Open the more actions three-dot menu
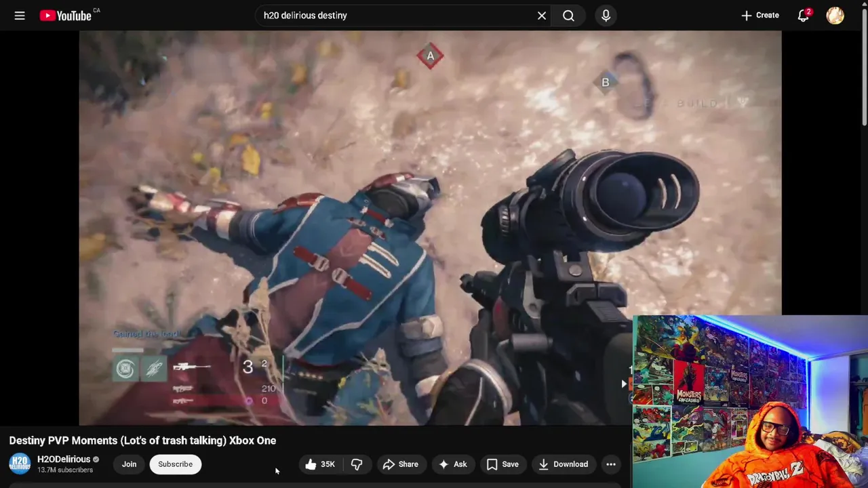 point(611,464)
